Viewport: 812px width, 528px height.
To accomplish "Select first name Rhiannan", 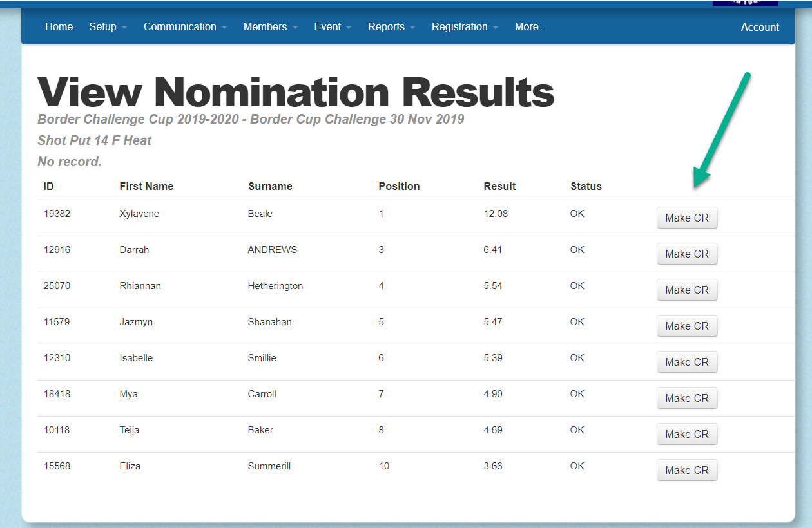I will coord(140,286).
